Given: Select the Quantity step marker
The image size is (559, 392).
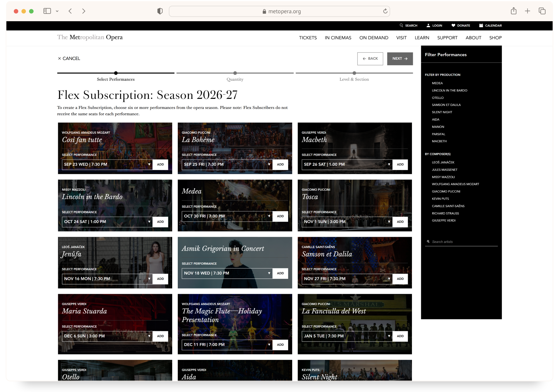Looking at the screenshot, I should click(235, 73).
